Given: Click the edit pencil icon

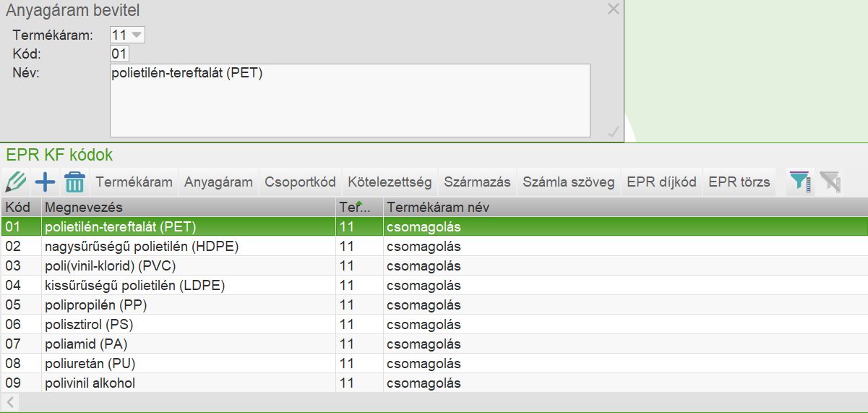Looking at the screenshot, I should [15, 182].
